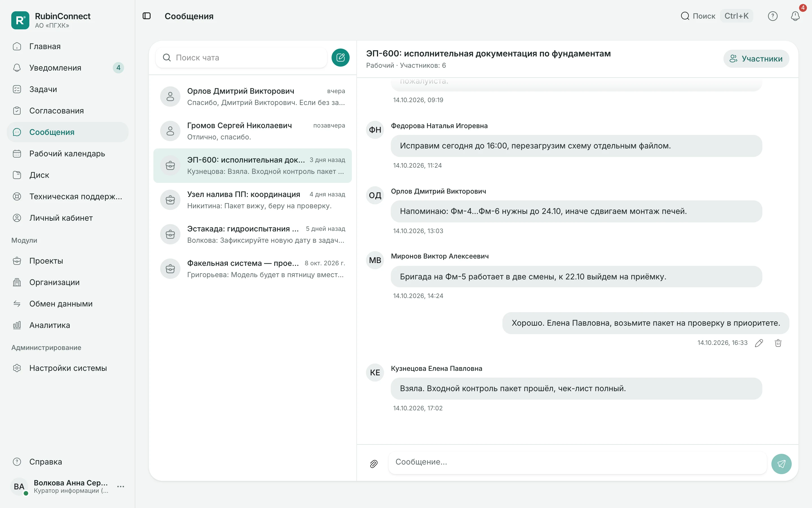Screen dimensions: 812x508
Task: Open Организации module
Action: 67,282
